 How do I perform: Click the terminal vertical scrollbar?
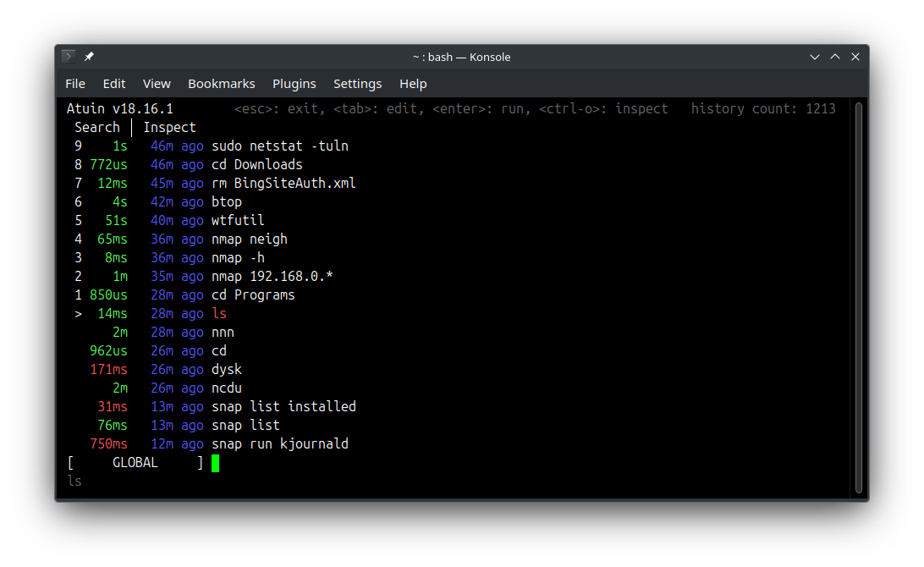[858, 298]
